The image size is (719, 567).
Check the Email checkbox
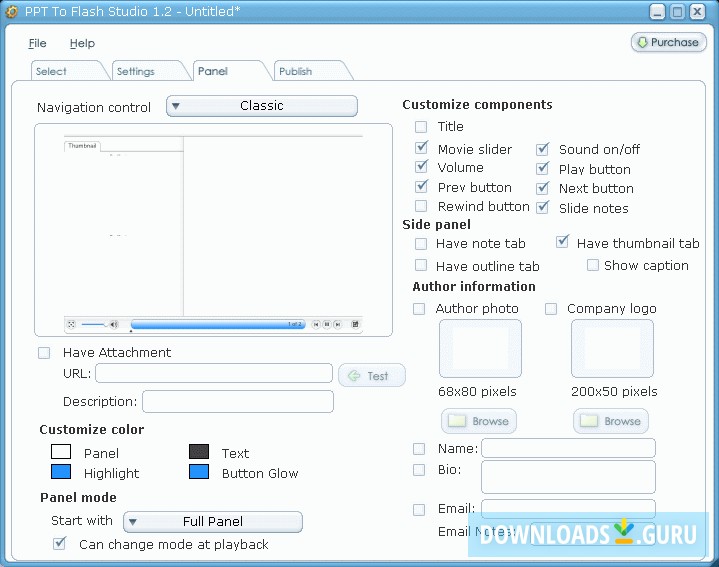[419, 510]
